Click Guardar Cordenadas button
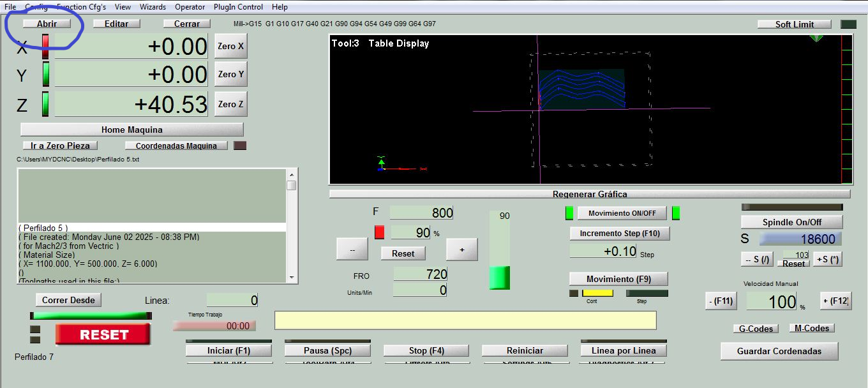The width and height of the screenshot is (868, 388). coord(779,351)
